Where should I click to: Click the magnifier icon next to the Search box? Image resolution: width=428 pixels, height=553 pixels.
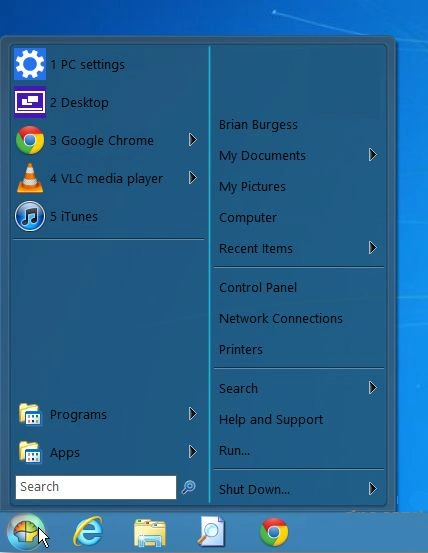(189, 487)
